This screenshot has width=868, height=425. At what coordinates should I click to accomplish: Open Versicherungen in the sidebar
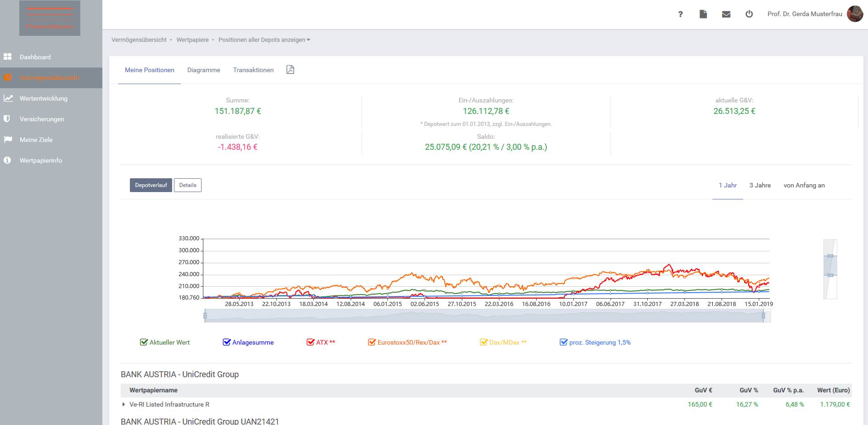(x=42, y=119)
